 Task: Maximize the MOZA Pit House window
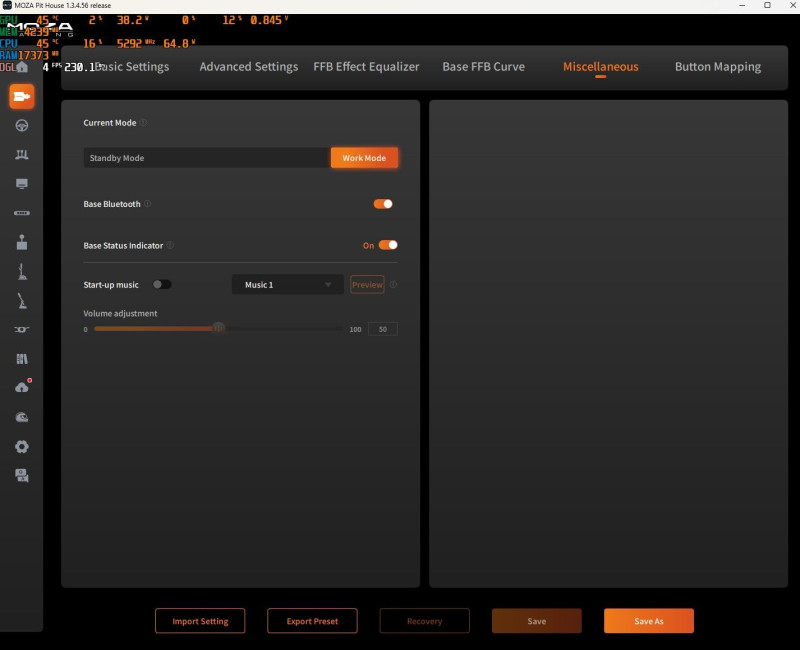click(767, 5)
